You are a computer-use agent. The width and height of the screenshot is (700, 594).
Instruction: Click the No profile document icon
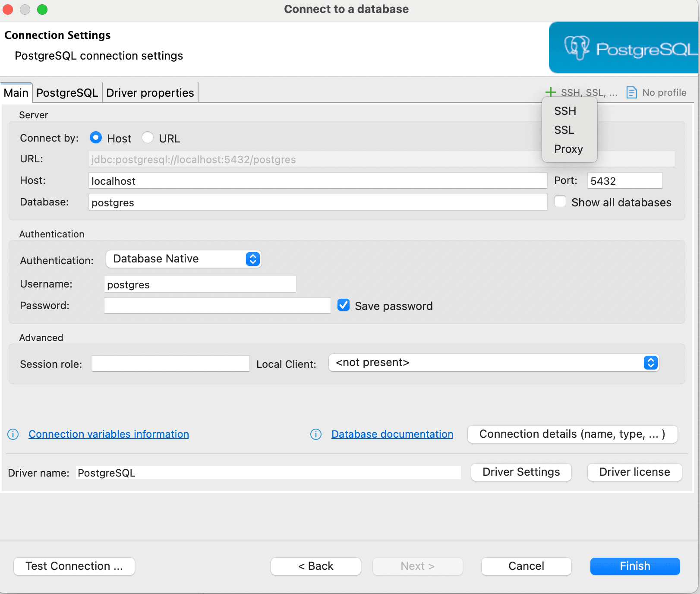pyautogui.click(x=631, y=92)
